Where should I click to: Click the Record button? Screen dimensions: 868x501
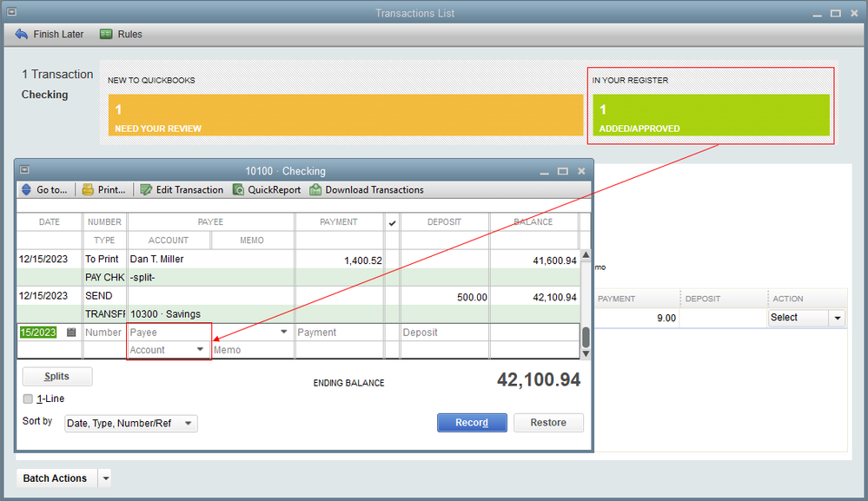472,423
